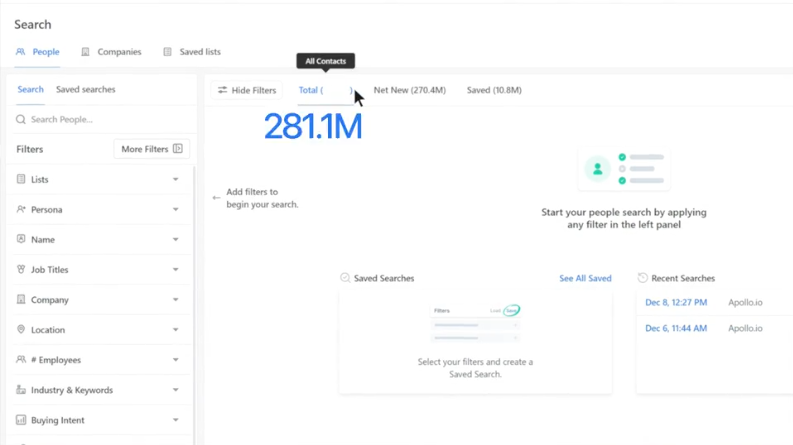The width and height of the screenshot is (793, 445).
Task: Click the More Filters panel icon
Action: point(178,149)
